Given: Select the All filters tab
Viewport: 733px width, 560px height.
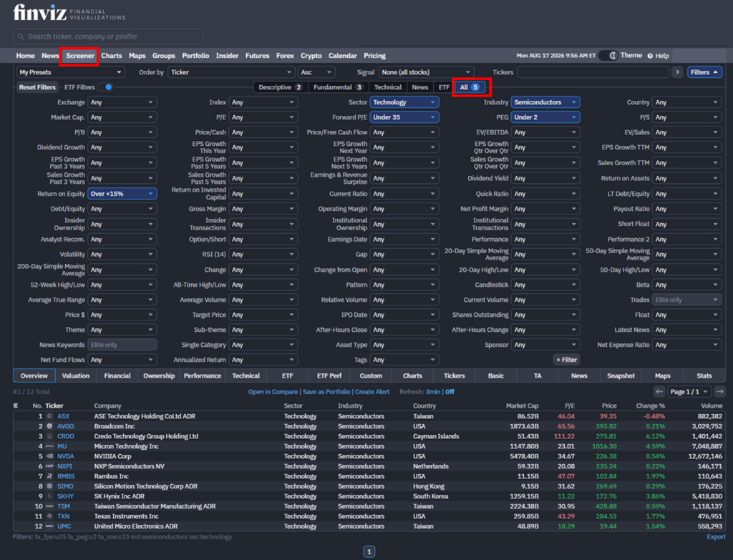Looking at the screenshot, I should click(x=470, y=87).
